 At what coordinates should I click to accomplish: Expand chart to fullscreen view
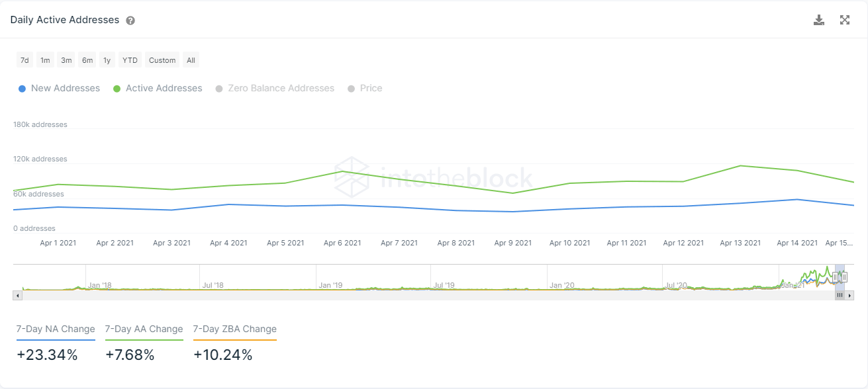click(x=845, y=20)
